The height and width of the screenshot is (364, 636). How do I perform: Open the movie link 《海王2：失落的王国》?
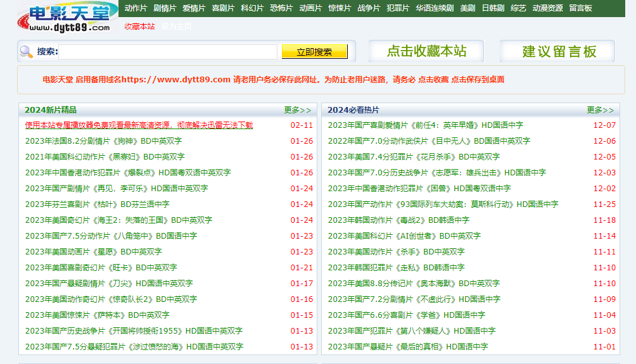click(118, 220)
